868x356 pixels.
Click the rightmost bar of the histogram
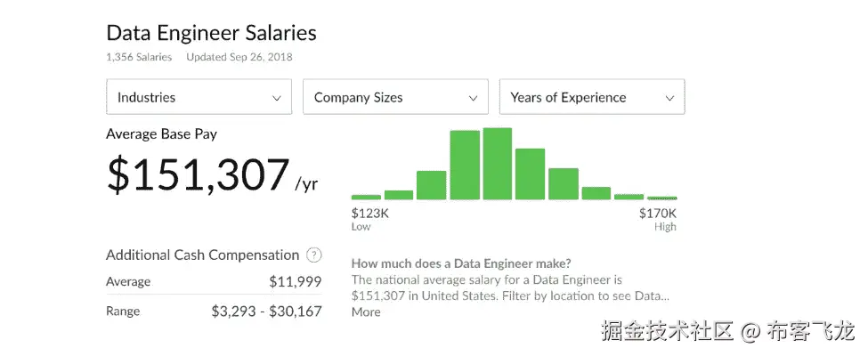662,198
